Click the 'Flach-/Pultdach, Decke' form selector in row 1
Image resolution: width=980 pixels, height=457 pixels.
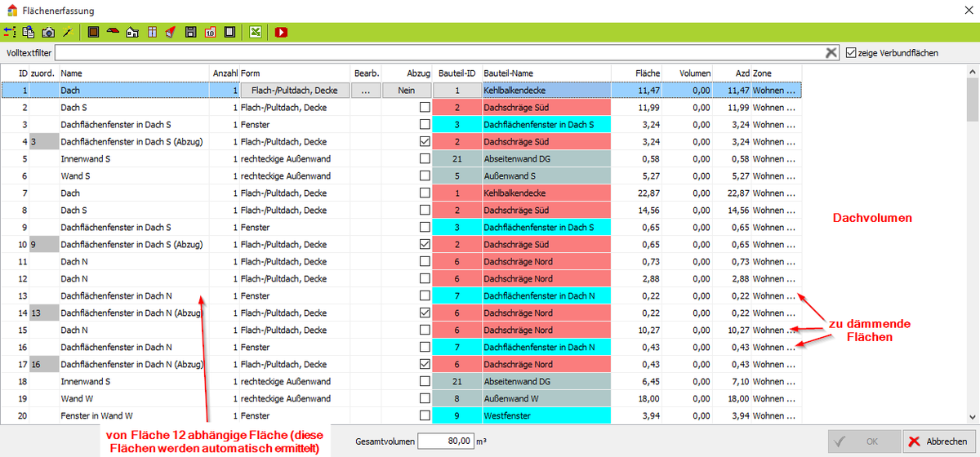click(x=295, y=91)
